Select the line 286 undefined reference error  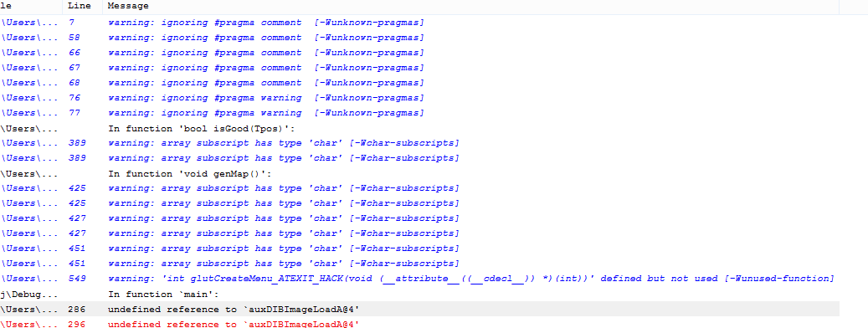click(419, 309)
